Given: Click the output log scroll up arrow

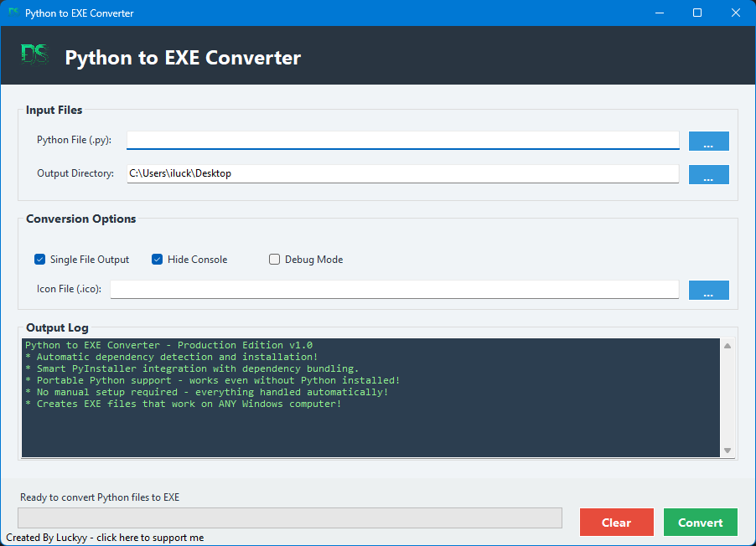Looking at the screenshot, I should click(x=728, y=346).
